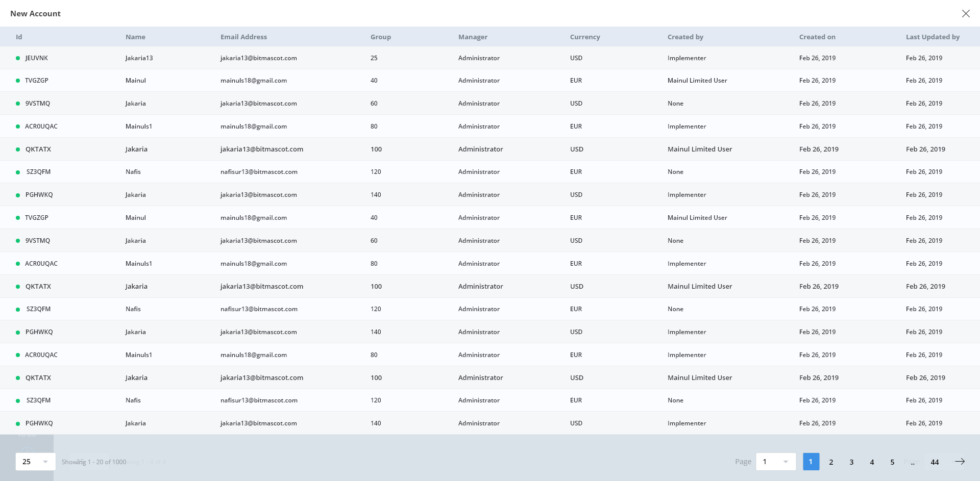Sort by the Id column header
Viewport: 980px width, 481px height.
point(19,37)
